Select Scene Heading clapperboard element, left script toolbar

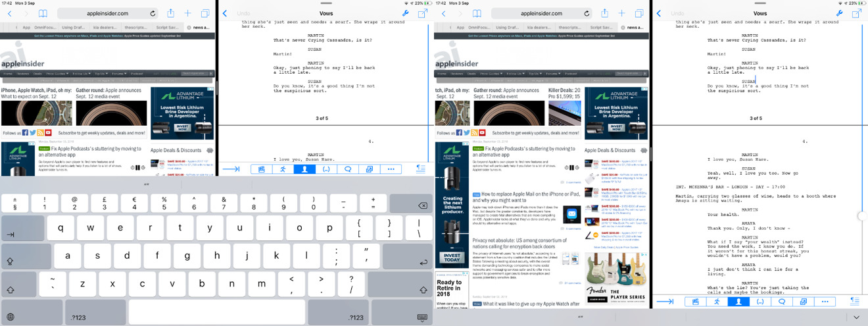262,169
